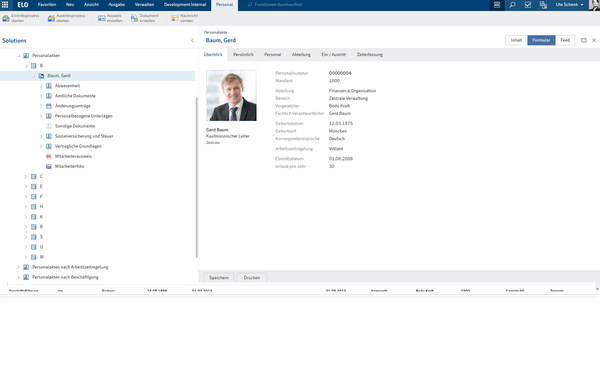Image resolution: width=600 pixels, height=375 pixels.
Task: Select Sonstige Dokumente tree entry
Action: (x=75, y=126)
